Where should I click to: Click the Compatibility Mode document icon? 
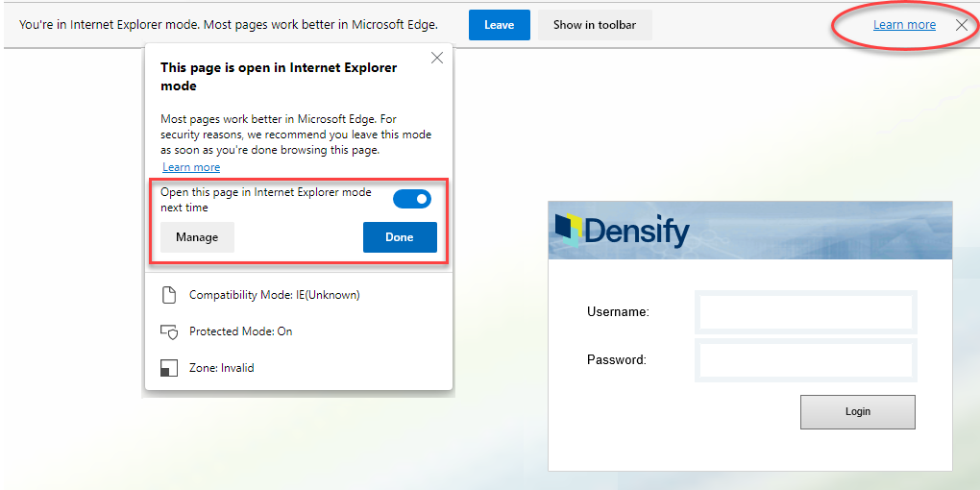169,295
